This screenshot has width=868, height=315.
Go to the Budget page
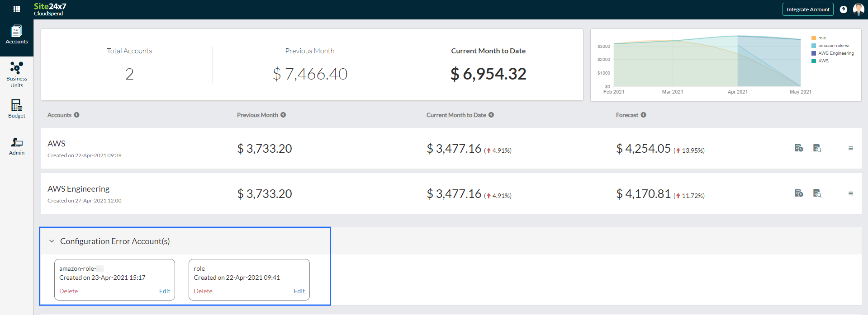pyautogui.click(x=17, y=109)
